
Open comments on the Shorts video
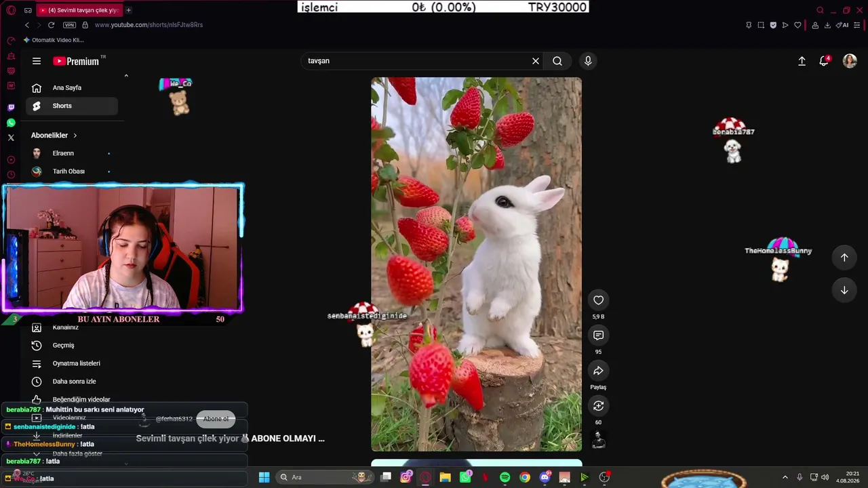[598, 335]
